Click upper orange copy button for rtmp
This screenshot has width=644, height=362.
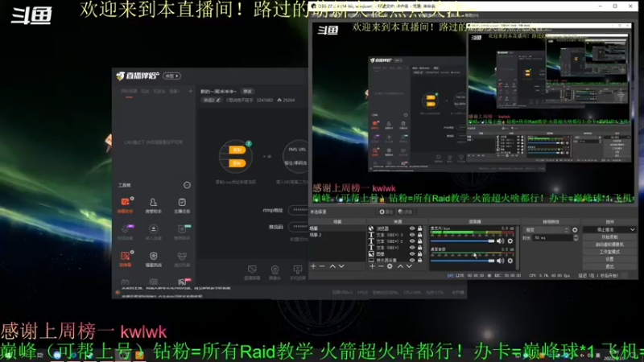pos(237,150)
